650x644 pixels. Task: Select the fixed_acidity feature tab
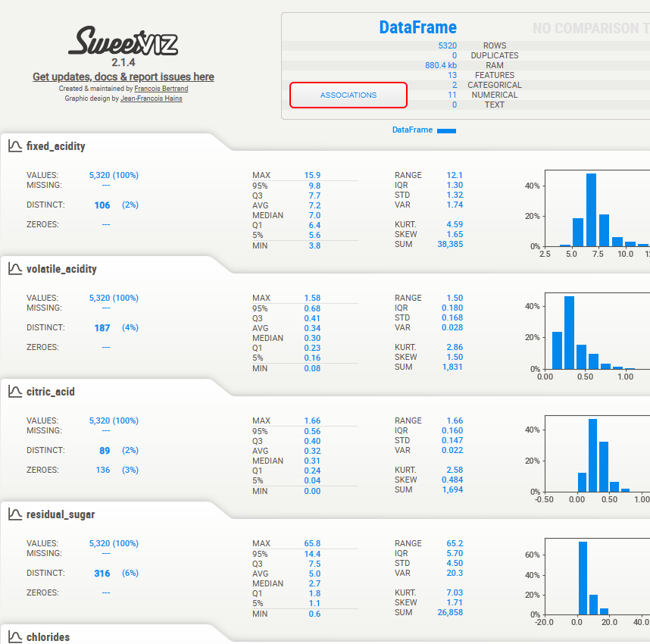click(x=56, y=146)
